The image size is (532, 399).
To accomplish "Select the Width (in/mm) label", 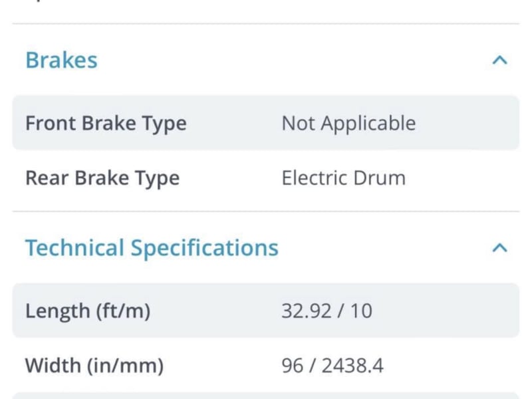I will click(94, 366).
